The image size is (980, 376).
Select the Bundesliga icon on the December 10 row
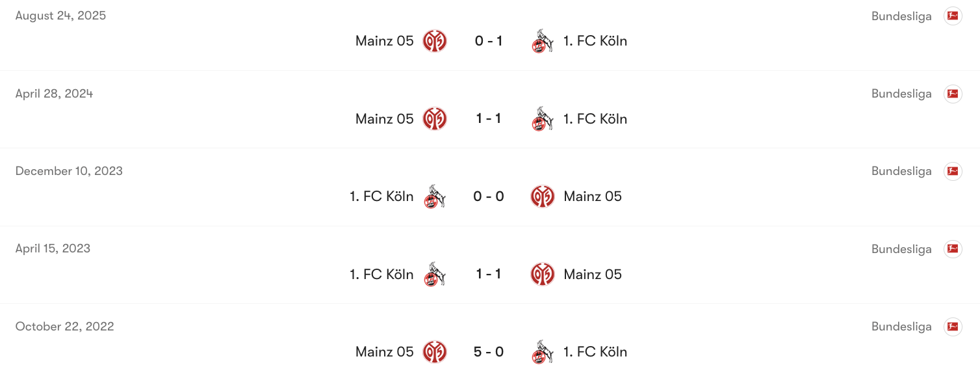coord(953,171)
